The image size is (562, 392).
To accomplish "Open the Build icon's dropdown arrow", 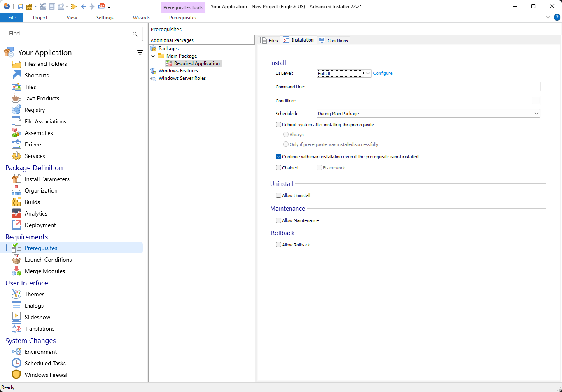I will click(x=35, y=7).
